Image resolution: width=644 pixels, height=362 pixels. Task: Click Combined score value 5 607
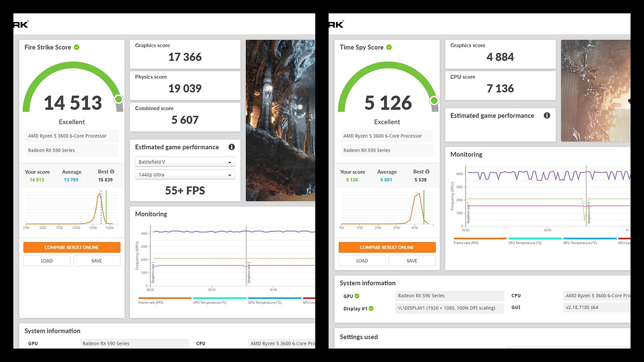(x=185, y=120)
